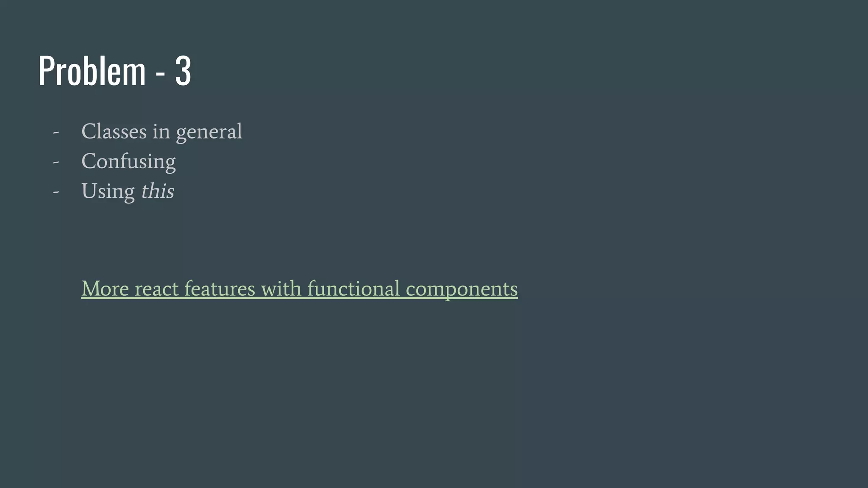The image size is (868, 488).
Task: Click the "Classes in general" bullet text
Action: 161,131
